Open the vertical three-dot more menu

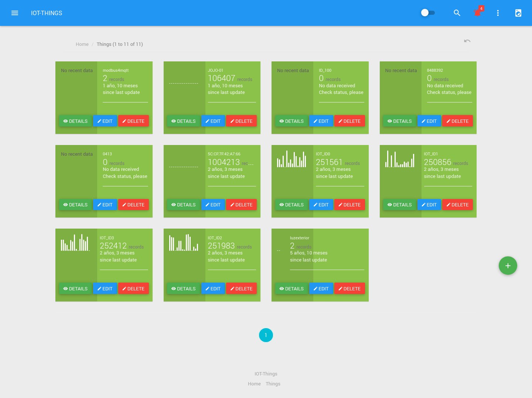498,13
